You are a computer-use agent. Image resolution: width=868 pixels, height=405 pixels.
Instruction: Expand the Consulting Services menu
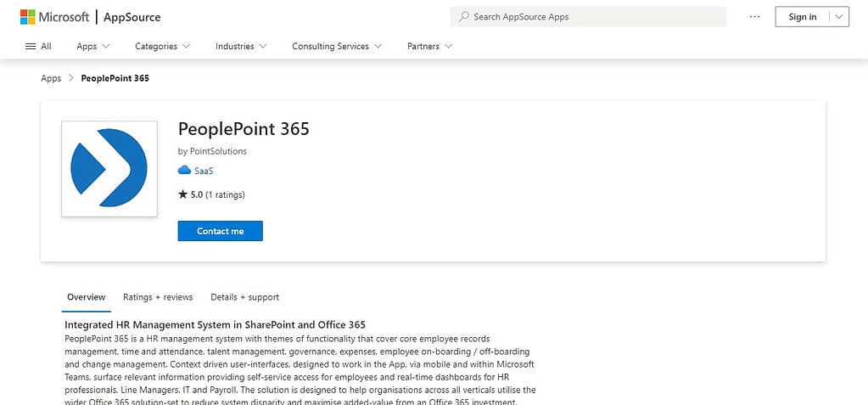click(337, 47)
